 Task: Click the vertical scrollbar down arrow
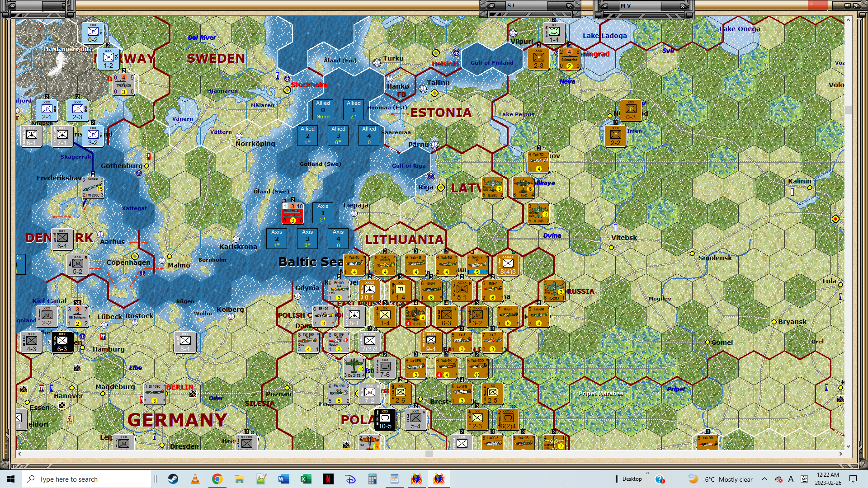coord(848,446)
